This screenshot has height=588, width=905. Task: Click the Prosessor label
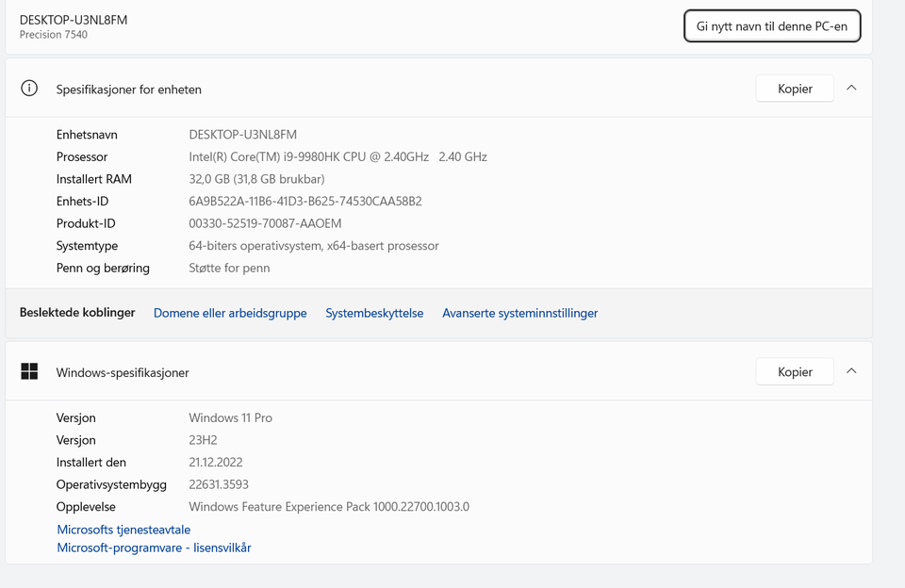(82, 157)
